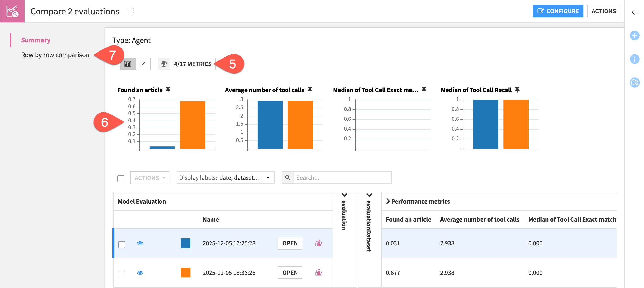Open the info panel on the right sidebar
644x288 pixels.
tap(635, 59)
